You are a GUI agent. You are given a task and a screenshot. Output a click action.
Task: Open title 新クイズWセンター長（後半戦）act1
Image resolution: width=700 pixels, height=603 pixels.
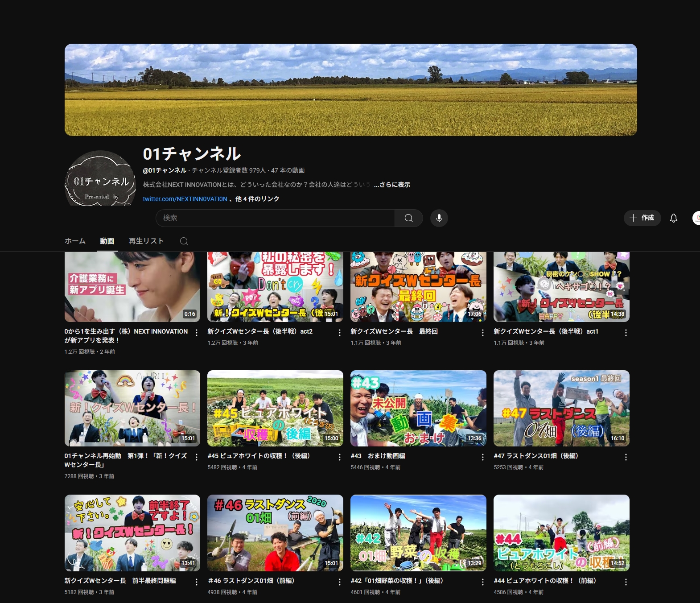546,331
